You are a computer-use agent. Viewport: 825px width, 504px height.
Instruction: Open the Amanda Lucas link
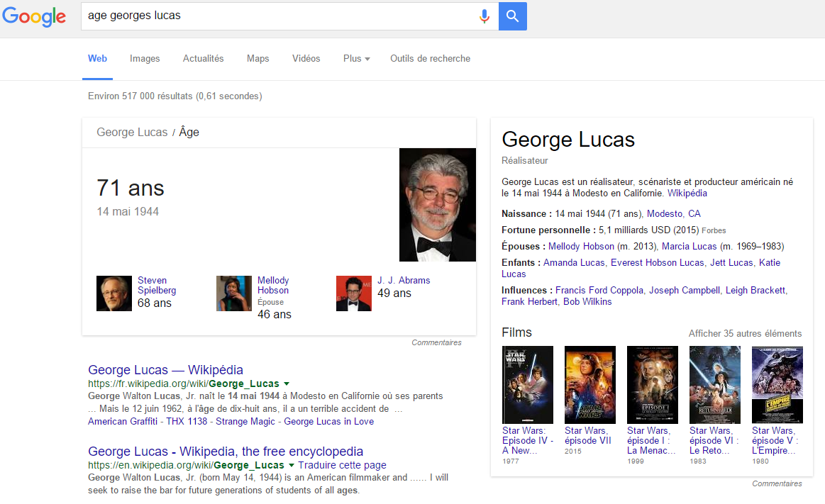[574, 263]
